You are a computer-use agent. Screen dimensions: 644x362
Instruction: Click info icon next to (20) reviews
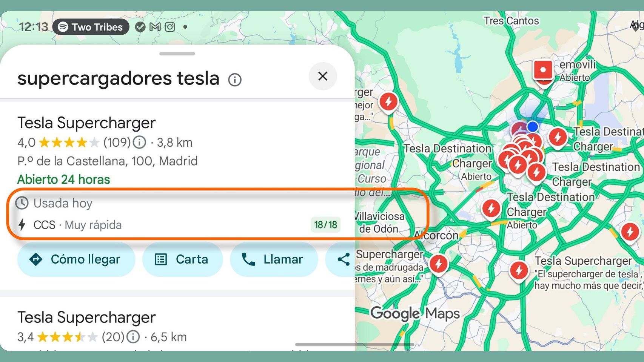coord(133,337)
